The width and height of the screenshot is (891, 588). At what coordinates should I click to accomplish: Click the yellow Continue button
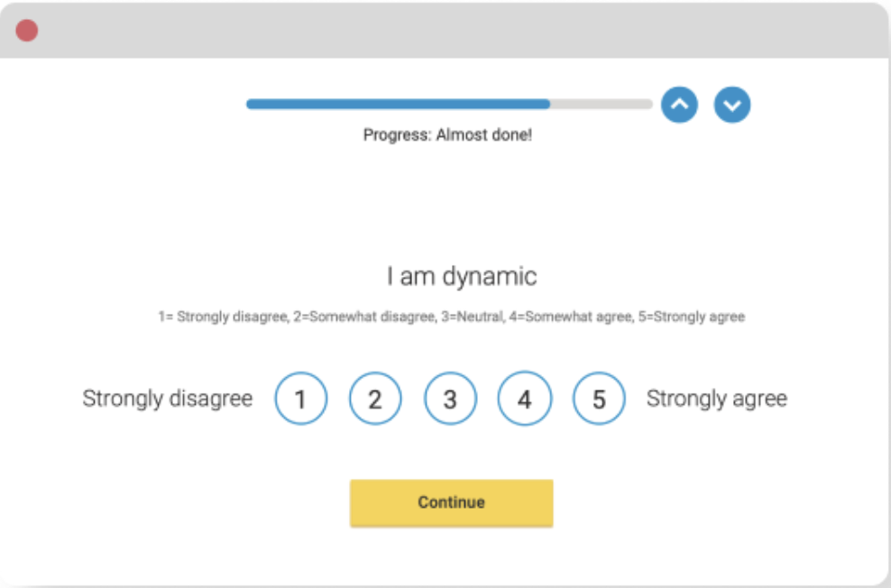[x=451, y=502]
